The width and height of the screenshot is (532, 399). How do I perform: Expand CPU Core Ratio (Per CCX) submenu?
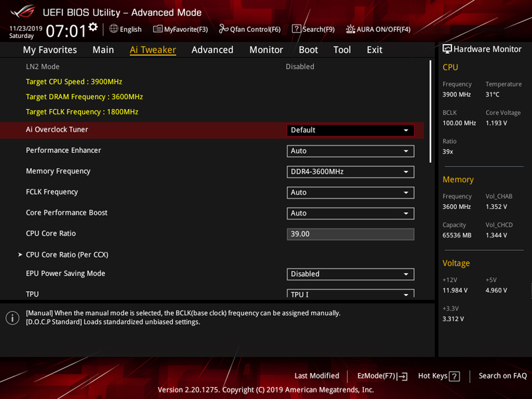tap(66, 255)
